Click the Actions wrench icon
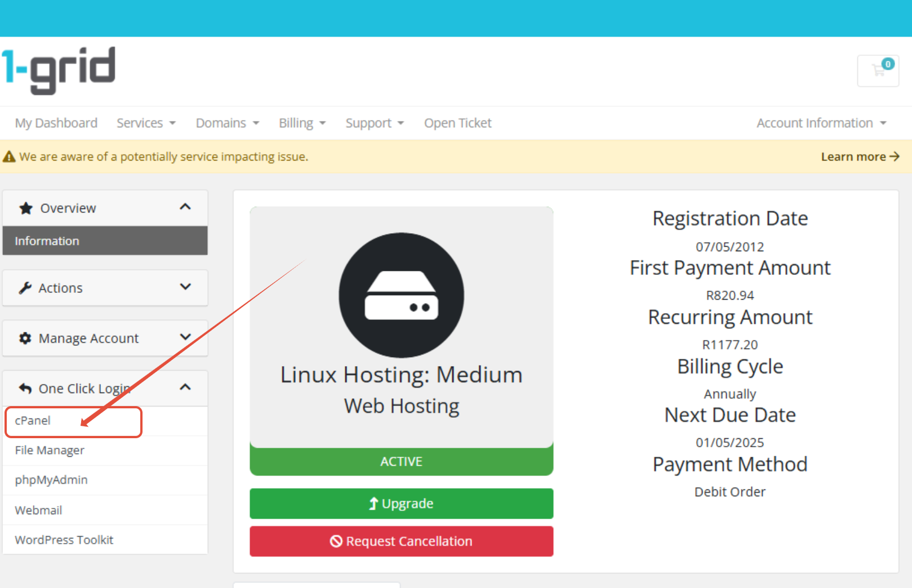Viewport: 912px width, 588px height. coord(25,288)
